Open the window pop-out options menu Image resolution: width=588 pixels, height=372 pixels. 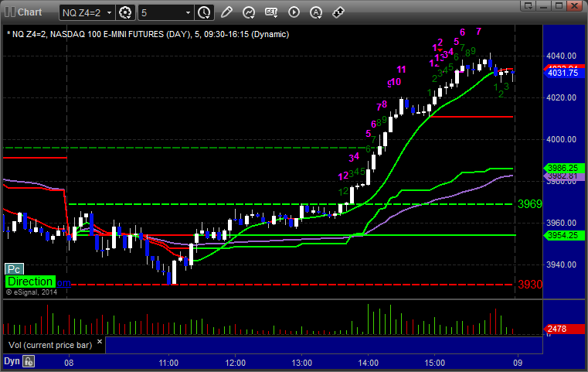coord(529,5)
